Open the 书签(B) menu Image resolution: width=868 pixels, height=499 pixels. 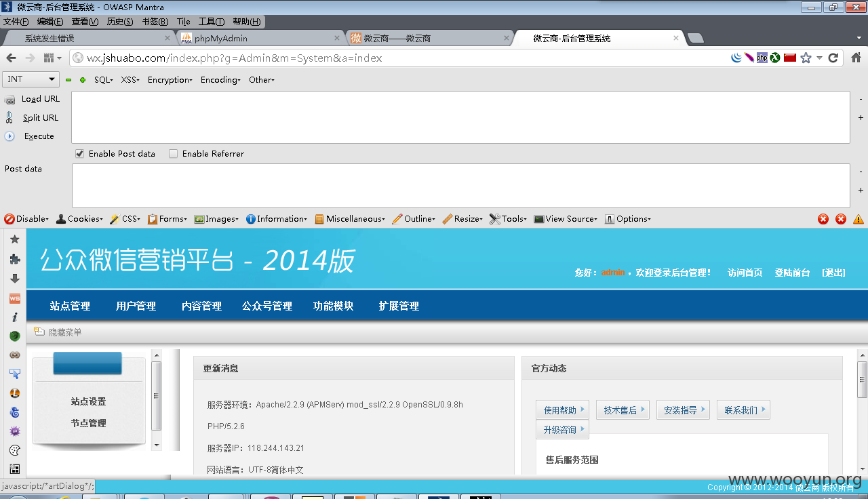click(155, 22)
